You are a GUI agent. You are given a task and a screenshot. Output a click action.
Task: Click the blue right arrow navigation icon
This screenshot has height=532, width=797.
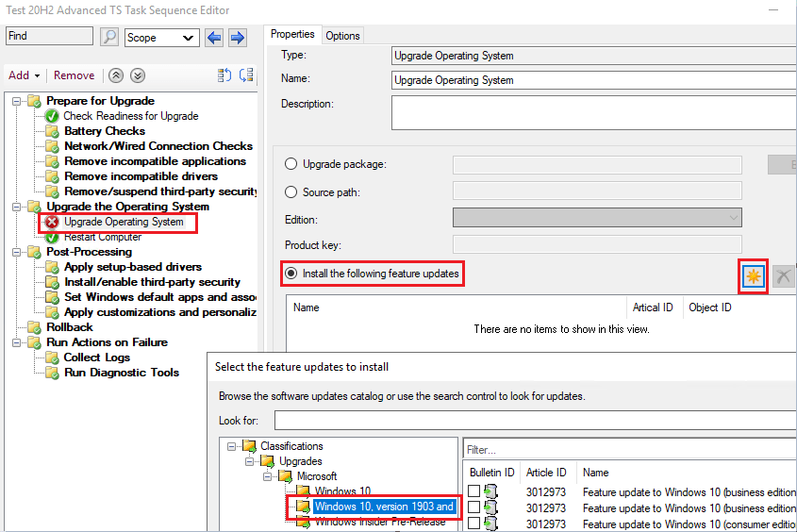(x=237, y=38)
